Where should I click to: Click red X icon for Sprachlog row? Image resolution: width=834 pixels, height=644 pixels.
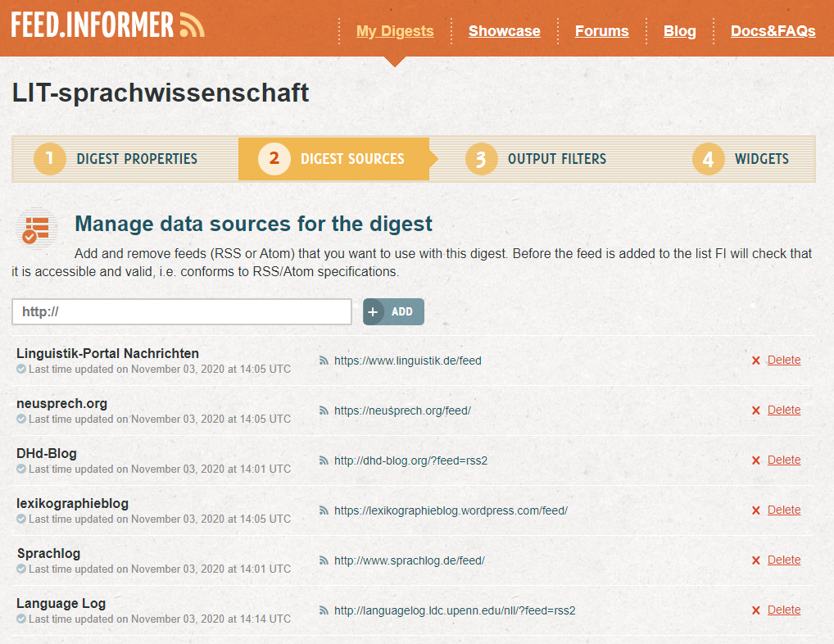(756, 560)
